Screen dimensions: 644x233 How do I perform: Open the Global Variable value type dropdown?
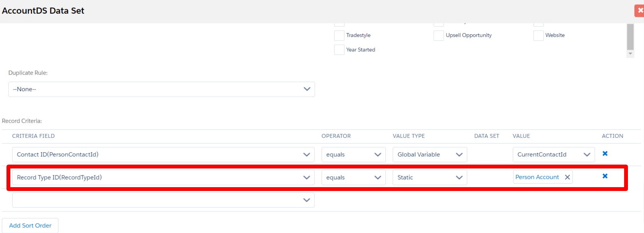pos(429,155)
